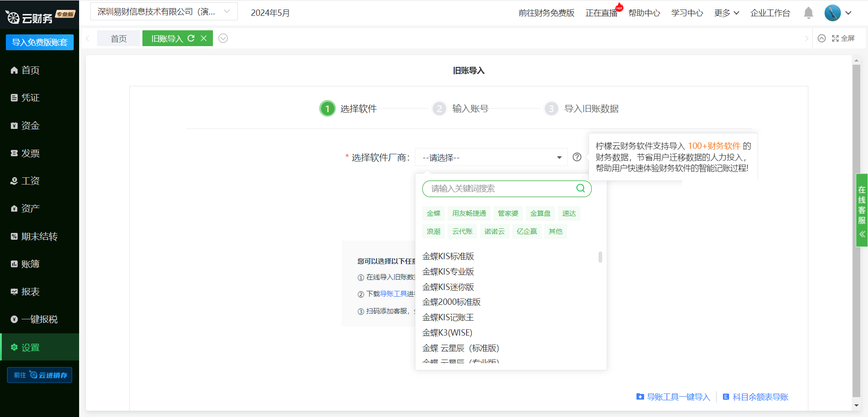868x417 pixels.
Task: Filter by 金算盘 vendor tag
Action: 540,213
